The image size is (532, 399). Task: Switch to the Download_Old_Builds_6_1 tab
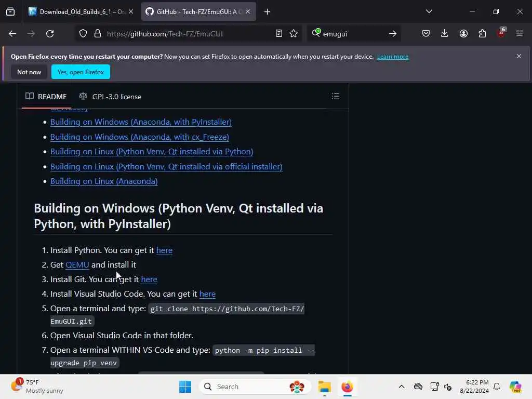[x=81, y=12]
